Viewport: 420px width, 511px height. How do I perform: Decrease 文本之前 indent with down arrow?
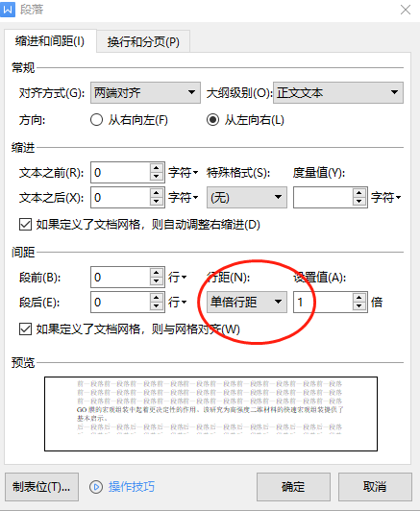157,177
